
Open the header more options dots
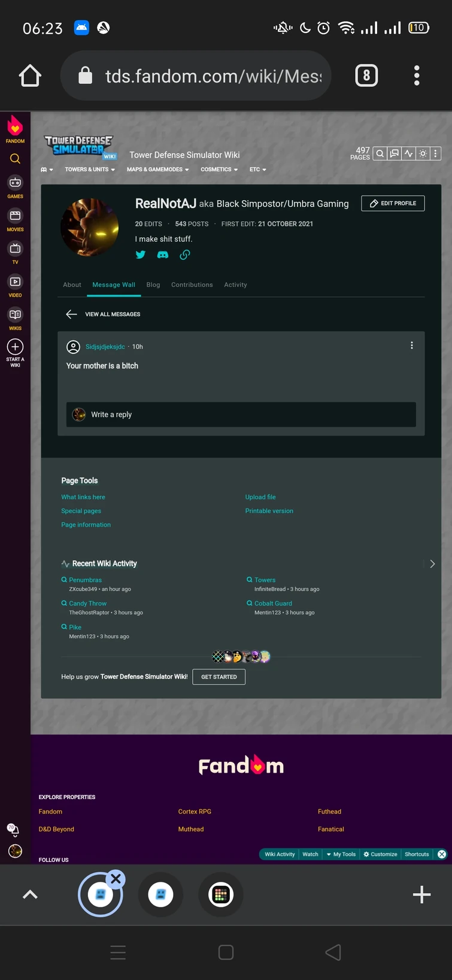tap(436, 153)
